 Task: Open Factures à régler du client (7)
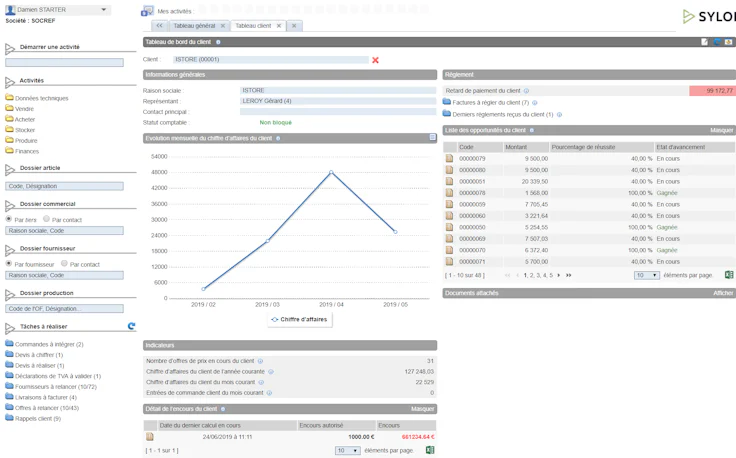click(491, 103)
